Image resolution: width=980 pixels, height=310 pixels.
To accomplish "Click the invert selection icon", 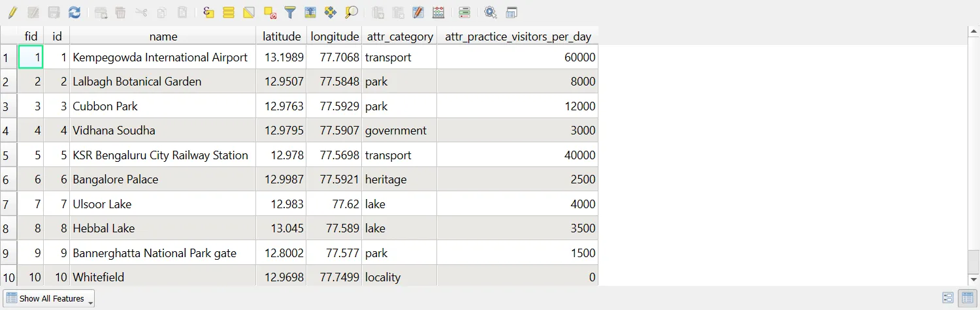I will coord(249,12).
